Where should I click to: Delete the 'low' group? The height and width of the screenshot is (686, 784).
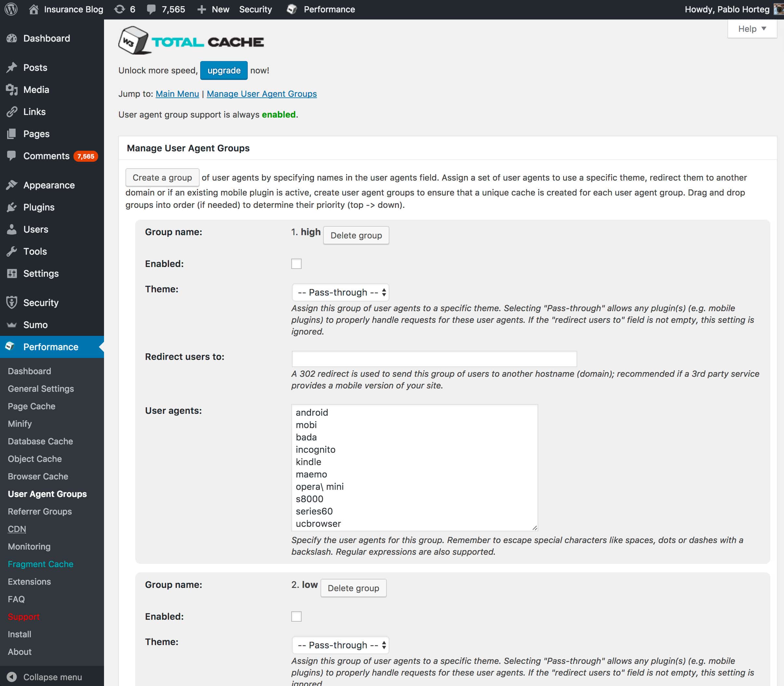[x=353, y=588]
